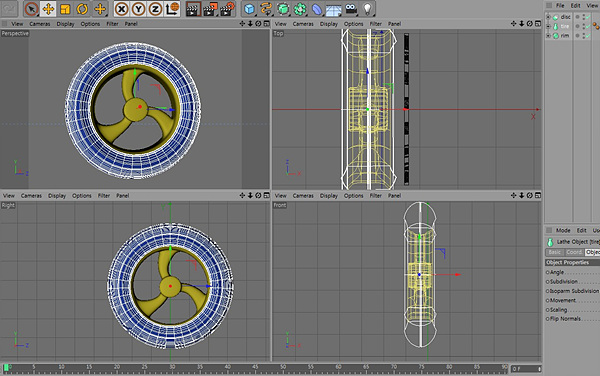Viewport: 600px width, 376px height.
Task: Toggle Z axis lock
Action: coord(155,9)
